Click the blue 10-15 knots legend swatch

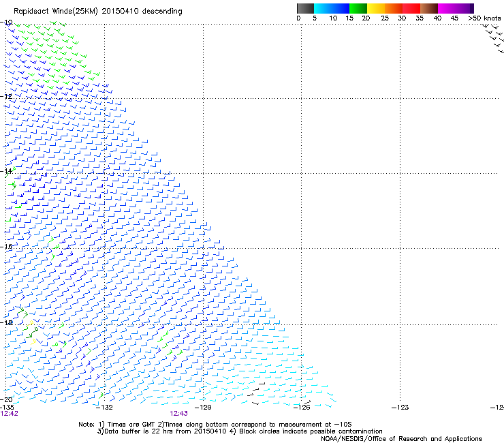tap(341, 8)
